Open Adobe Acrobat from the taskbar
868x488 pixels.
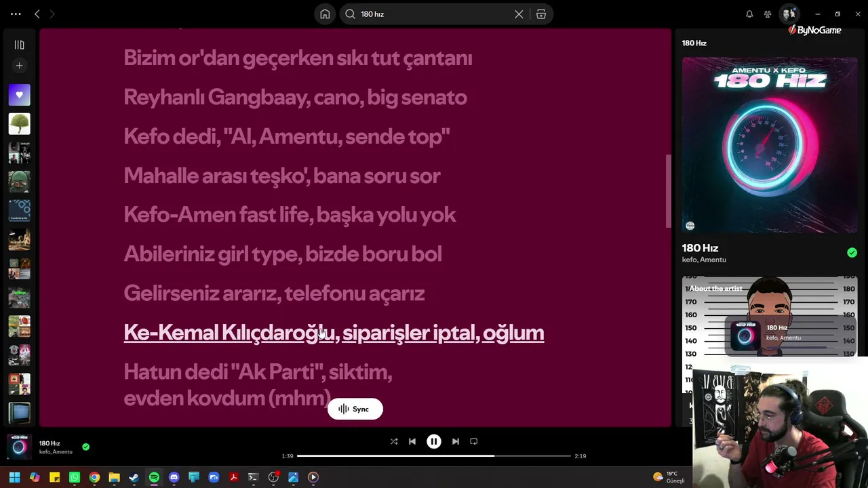click(x=233, y=477)
